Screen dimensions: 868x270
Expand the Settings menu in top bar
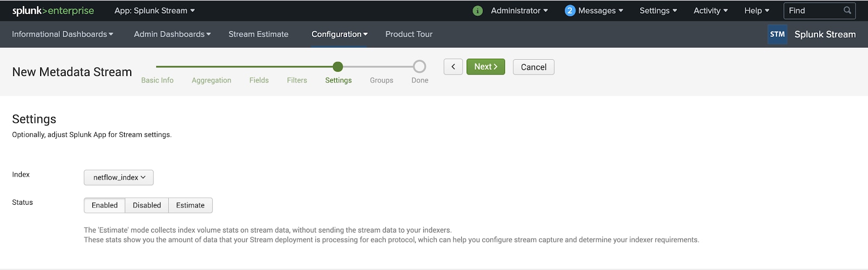click(x=658, y=11)
